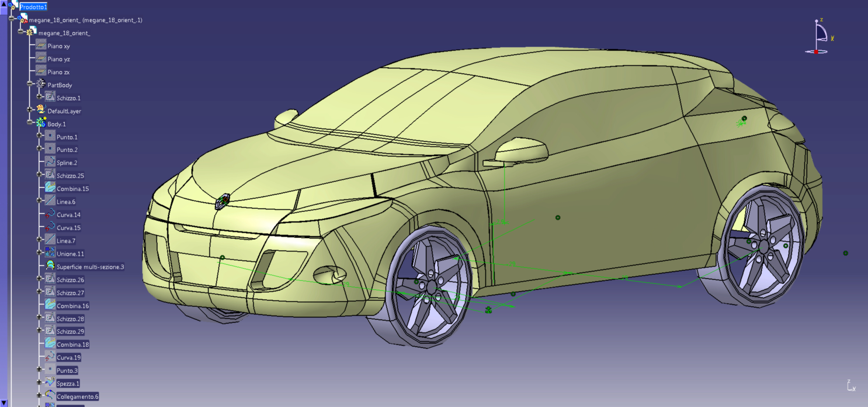Click the Spline.2 curve icon

(50, 161)
